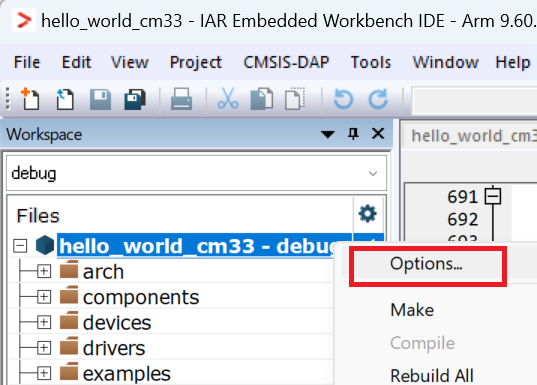This screenshot has height=385, width=537.
Task: Click the Undo arrow icon
Action: coord(343,99)
